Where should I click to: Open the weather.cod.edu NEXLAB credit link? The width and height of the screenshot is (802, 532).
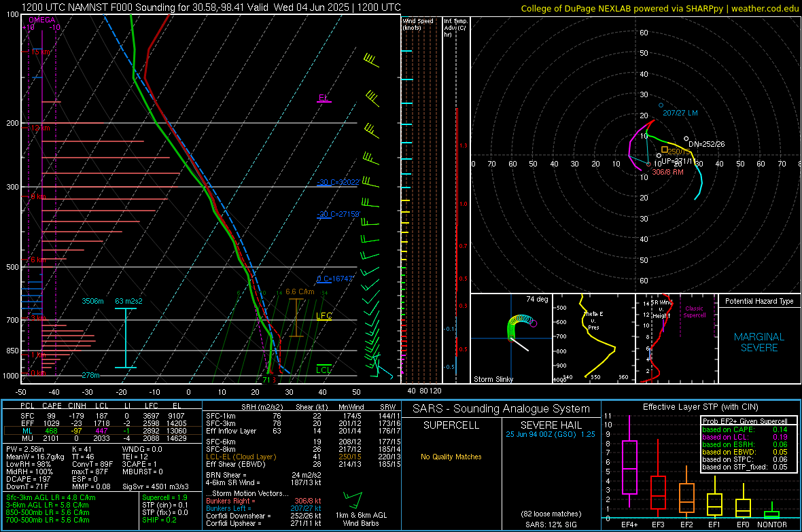tap(660, 8)
